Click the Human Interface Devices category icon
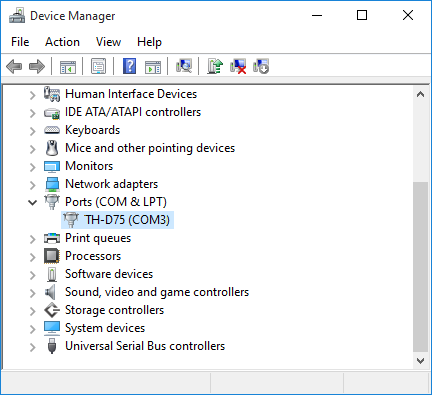432x395 pixels. 52,94
